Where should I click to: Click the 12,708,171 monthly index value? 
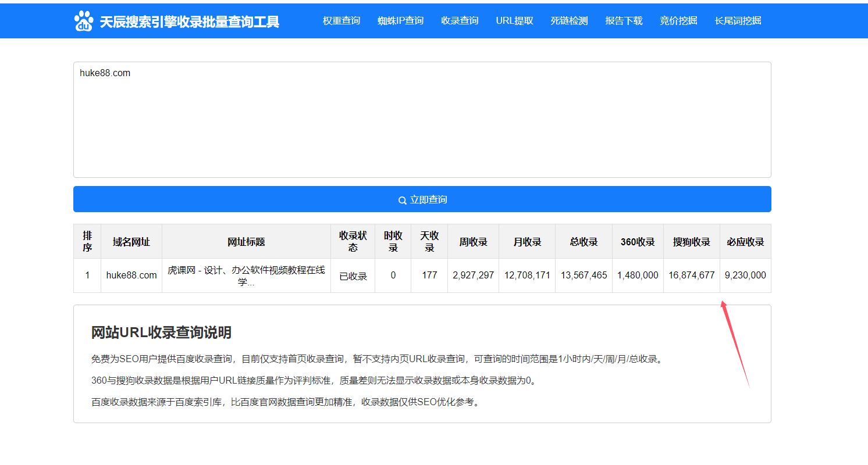click(x=527, y=276)
